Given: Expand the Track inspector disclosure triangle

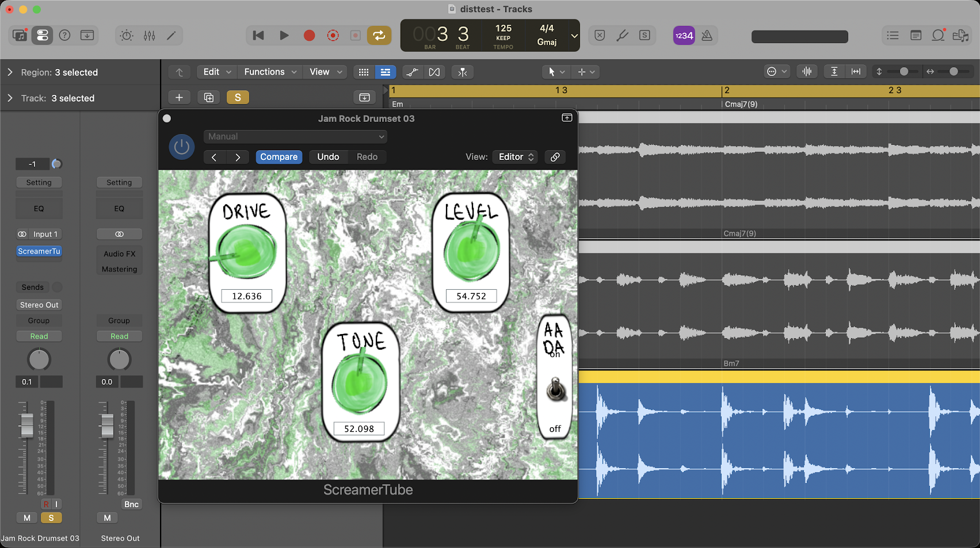Looking at the screenshot, I should [10, 98].
